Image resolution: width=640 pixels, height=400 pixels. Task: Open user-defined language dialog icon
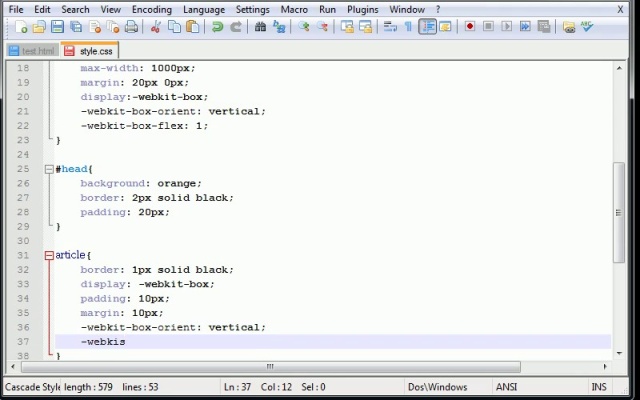click(445, 27)
